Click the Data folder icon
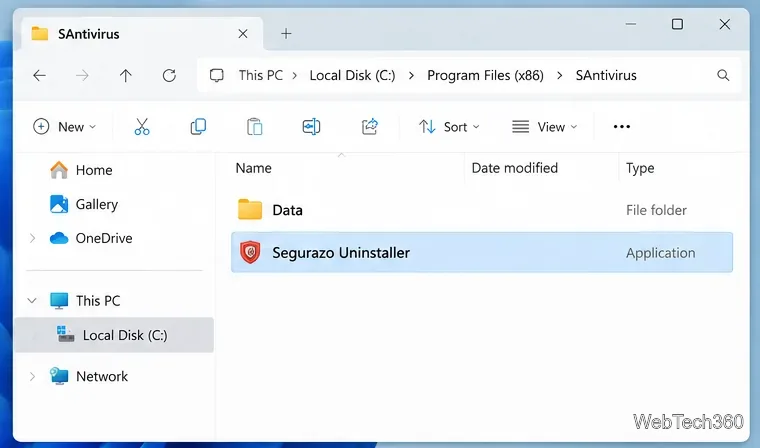This screenshot has width=760, height=448. [250, 209]
